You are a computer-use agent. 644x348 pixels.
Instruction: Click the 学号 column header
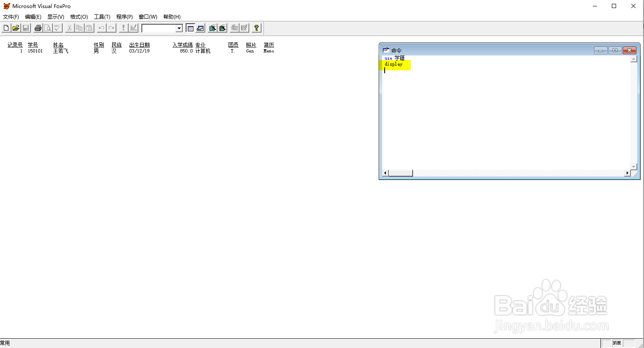tap(33, 45)
